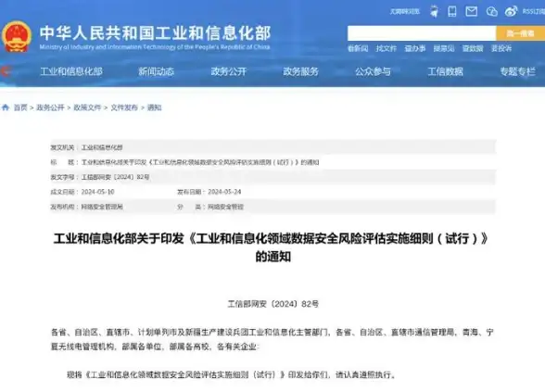Open the WeChat icon in header

click(491, 11)
